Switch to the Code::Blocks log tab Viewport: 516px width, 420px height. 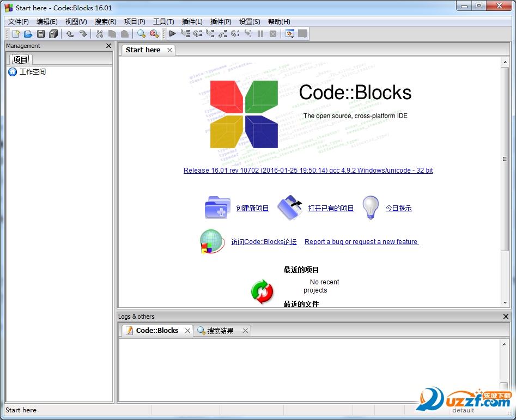click(157, 331)
